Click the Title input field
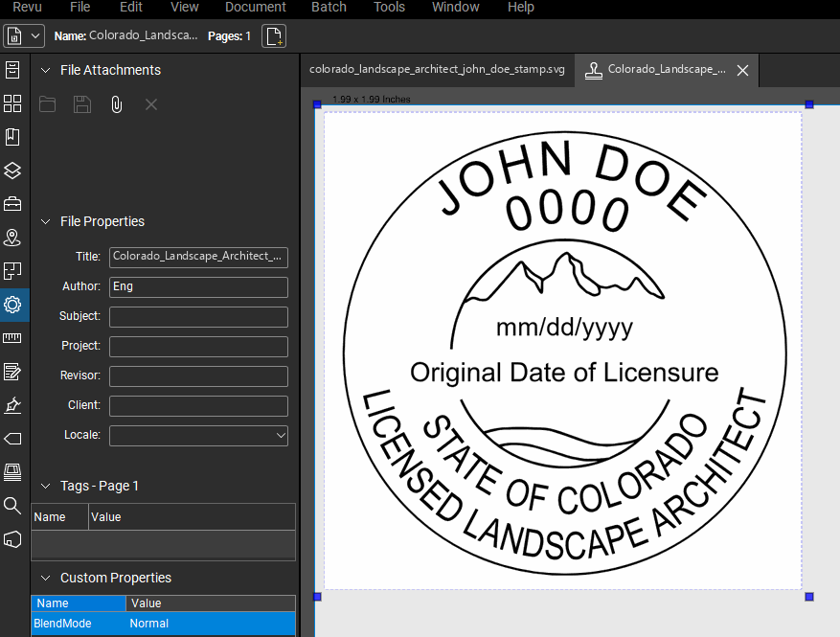This screenshot has height=637, width=840. (x=199, y=257)
